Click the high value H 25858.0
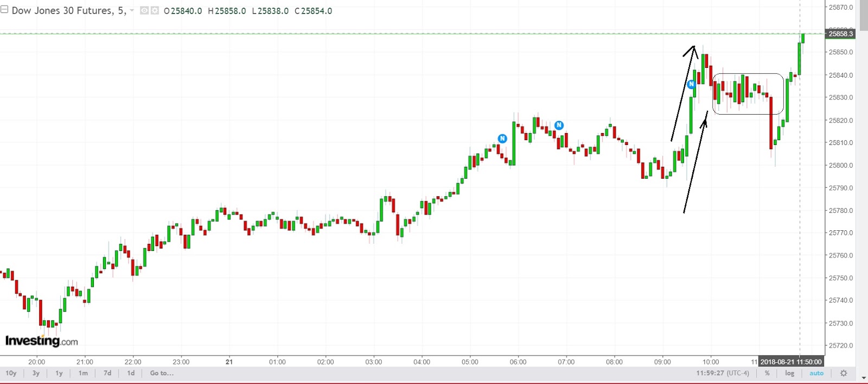 (227, 11)
